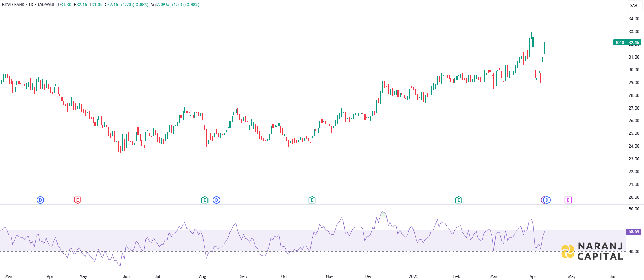
Task: Click the Feb label on time axis
Action: tap(457, 276)
